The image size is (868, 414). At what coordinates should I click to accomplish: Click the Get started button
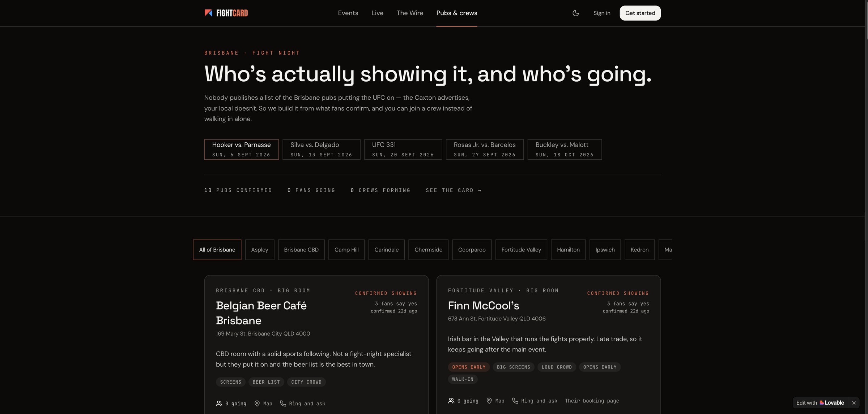[x=640, y=13]
